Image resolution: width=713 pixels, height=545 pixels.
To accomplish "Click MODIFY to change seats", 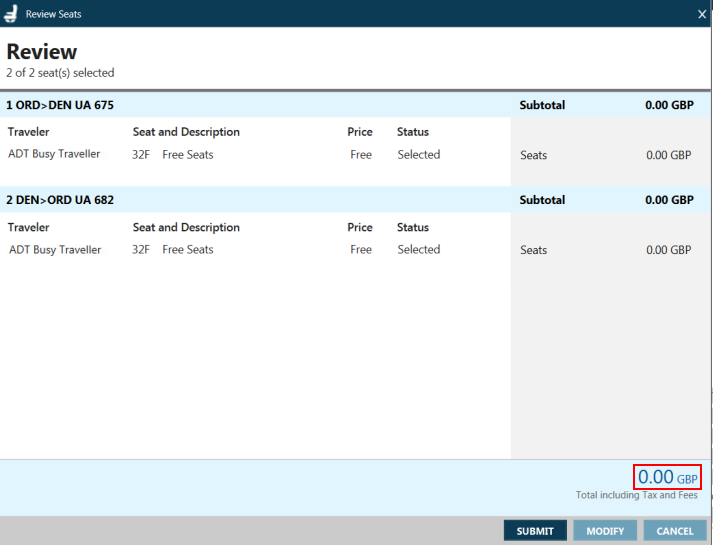I will coord(605,531).
